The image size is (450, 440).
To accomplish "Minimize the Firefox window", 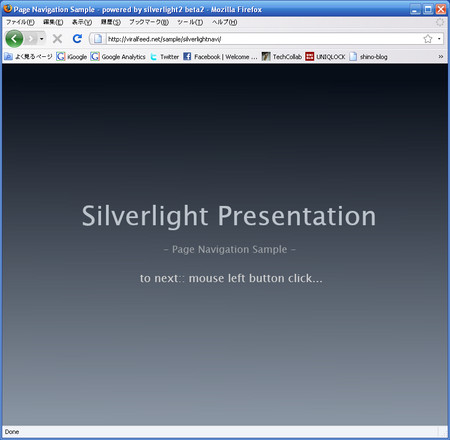I will (x=415, y=9).
